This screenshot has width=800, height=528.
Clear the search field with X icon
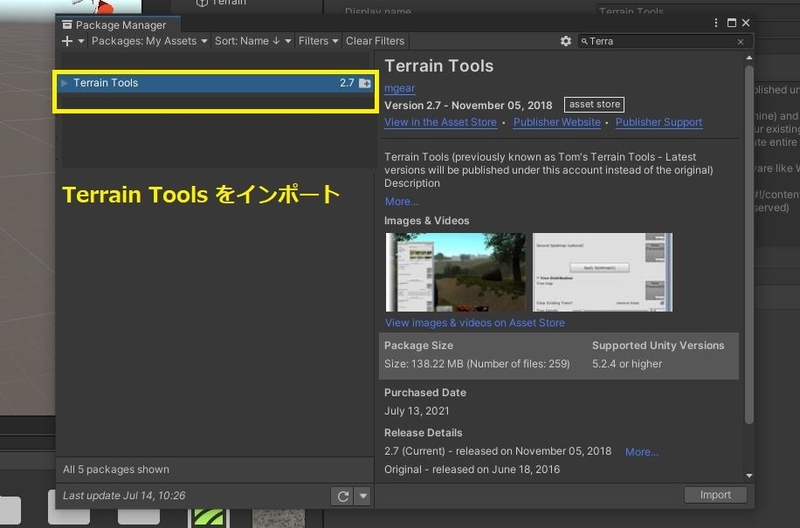pos(740,42)
